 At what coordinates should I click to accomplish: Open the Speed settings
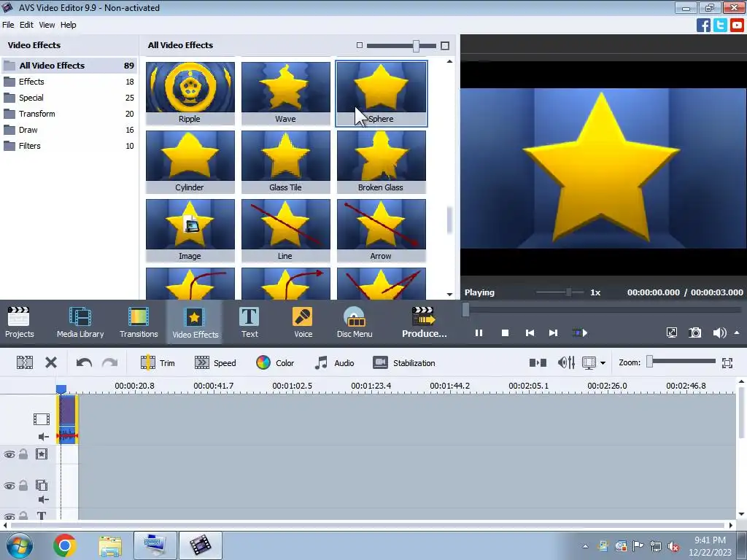click(215, 363)
